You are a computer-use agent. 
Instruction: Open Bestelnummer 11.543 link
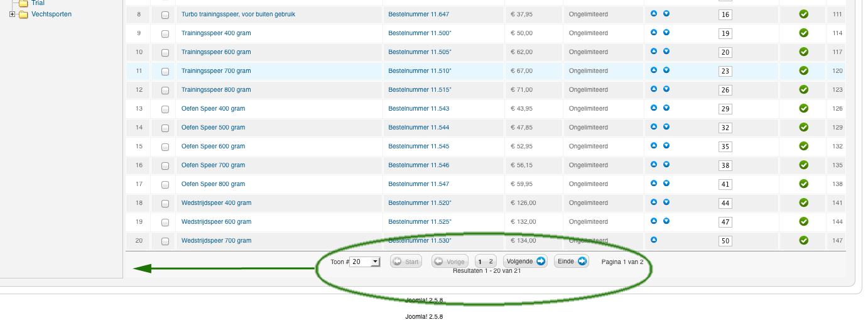419,108
